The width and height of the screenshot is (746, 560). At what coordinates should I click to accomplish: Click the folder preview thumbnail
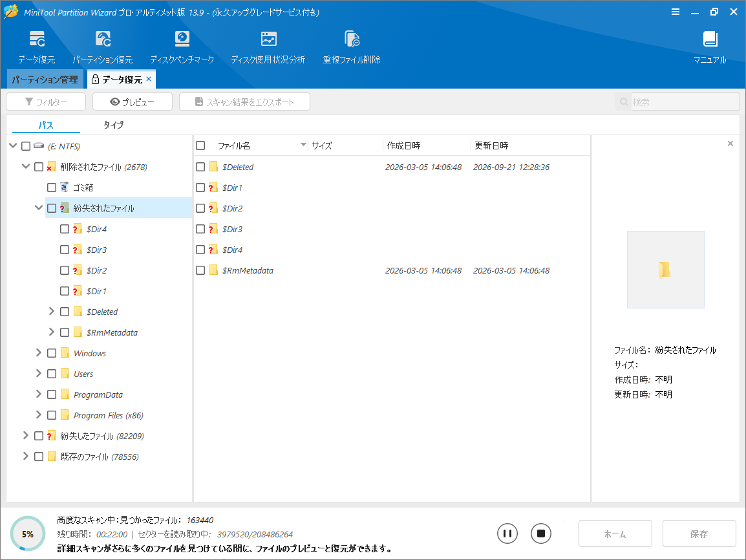click(x=665, y=270)
